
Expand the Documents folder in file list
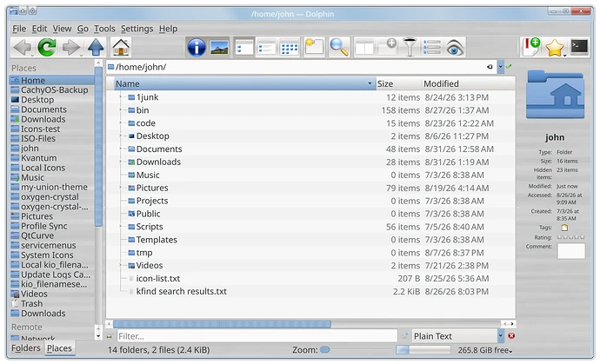tap(120, 149)
